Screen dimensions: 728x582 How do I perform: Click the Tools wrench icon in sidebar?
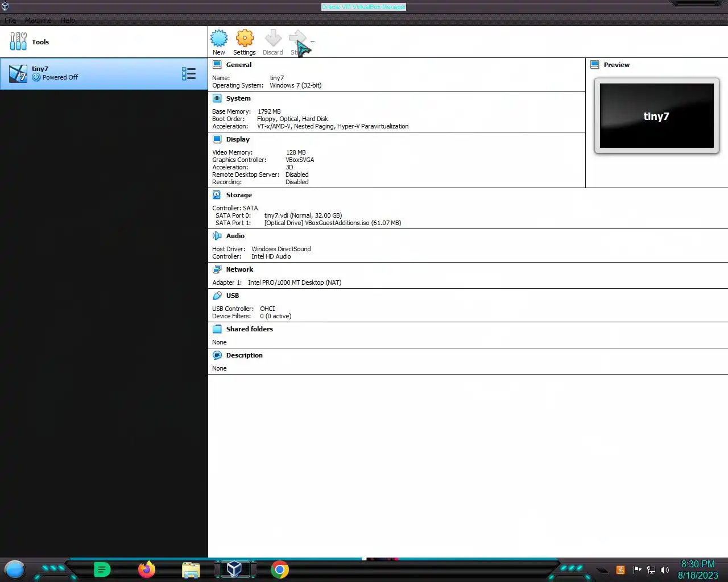pyautogui.click(x=18, y=41)
